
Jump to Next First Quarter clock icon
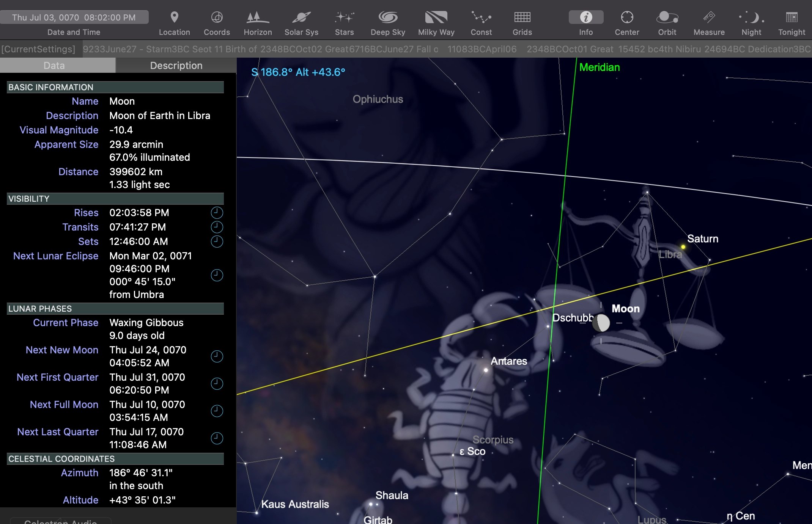pyautogui.click(x=217, y=384)
